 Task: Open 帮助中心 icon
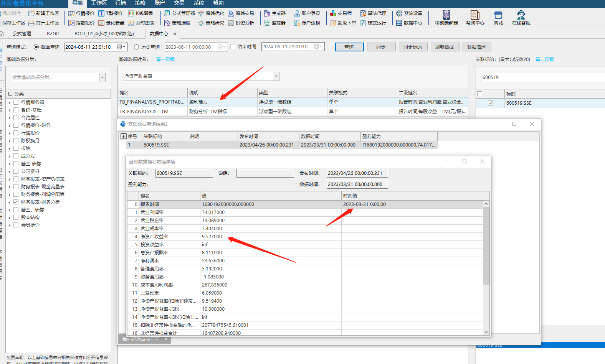475,18
